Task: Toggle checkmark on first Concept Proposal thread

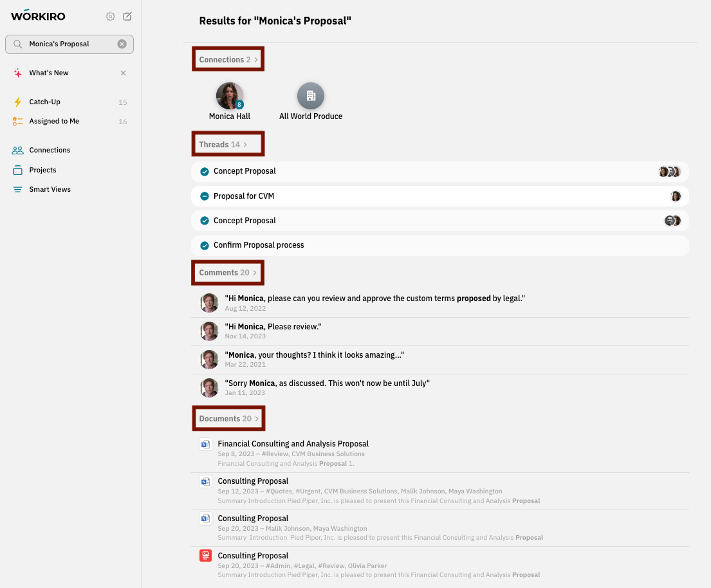Action: [205, 172]
